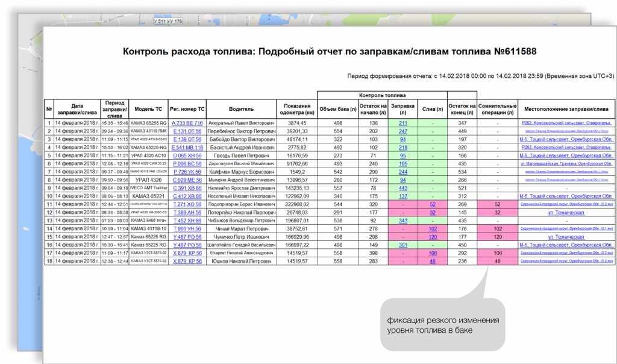Select refuel value link 137

click(x=403, y=196)
